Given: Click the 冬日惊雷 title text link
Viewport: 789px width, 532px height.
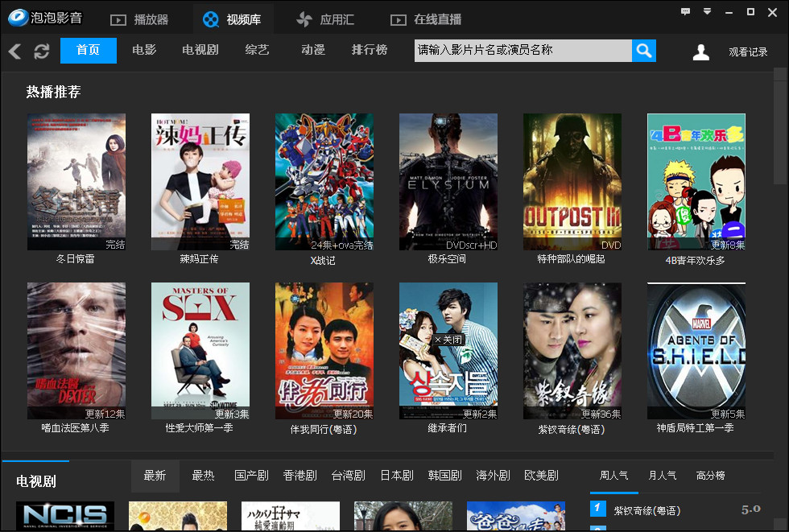Looking at the screenshot, I should [75, 259].
